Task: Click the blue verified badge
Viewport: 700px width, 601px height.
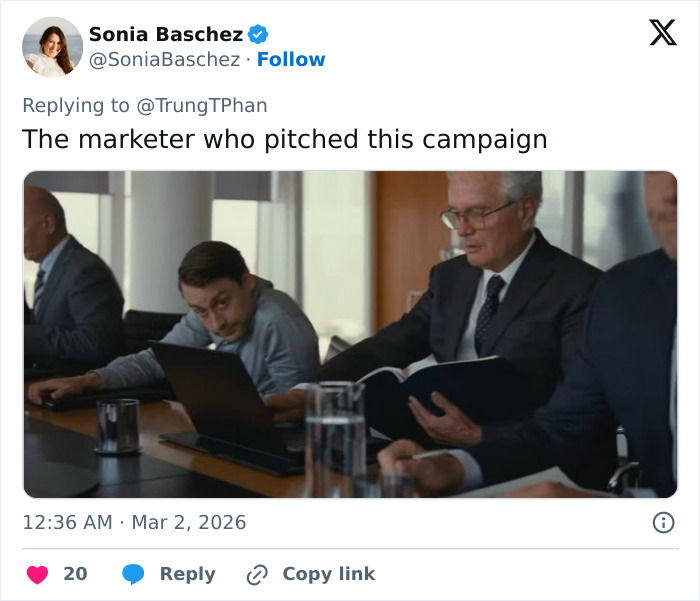Action: coord(259,34)
